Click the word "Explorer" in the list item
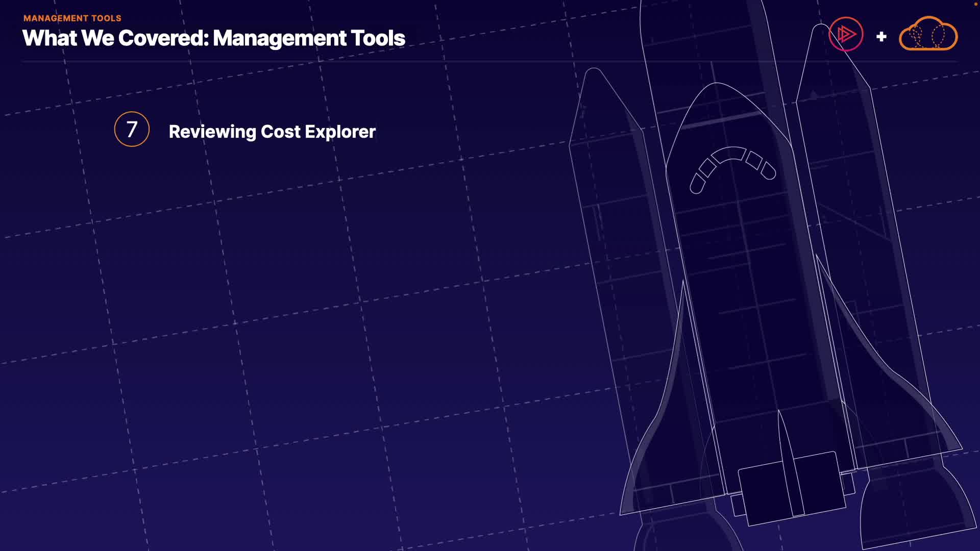 tap(340, 132)
